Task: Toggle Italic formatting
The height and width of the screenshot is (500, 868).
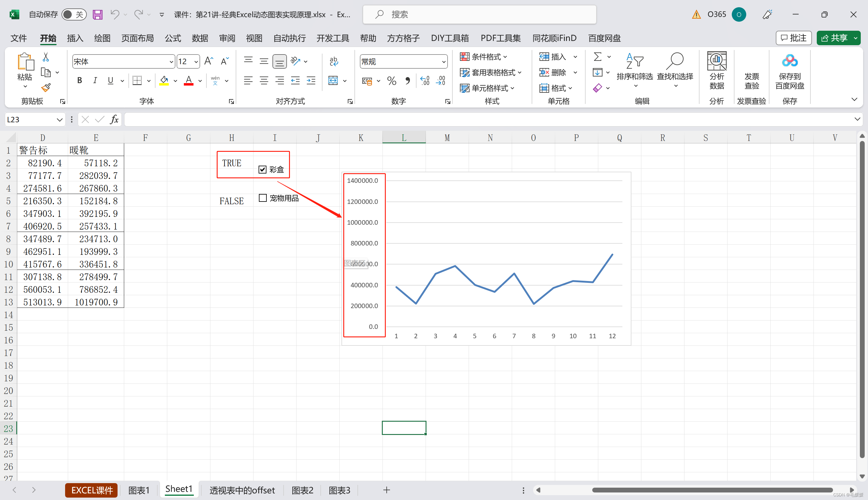Action: (x=95, y=80)
